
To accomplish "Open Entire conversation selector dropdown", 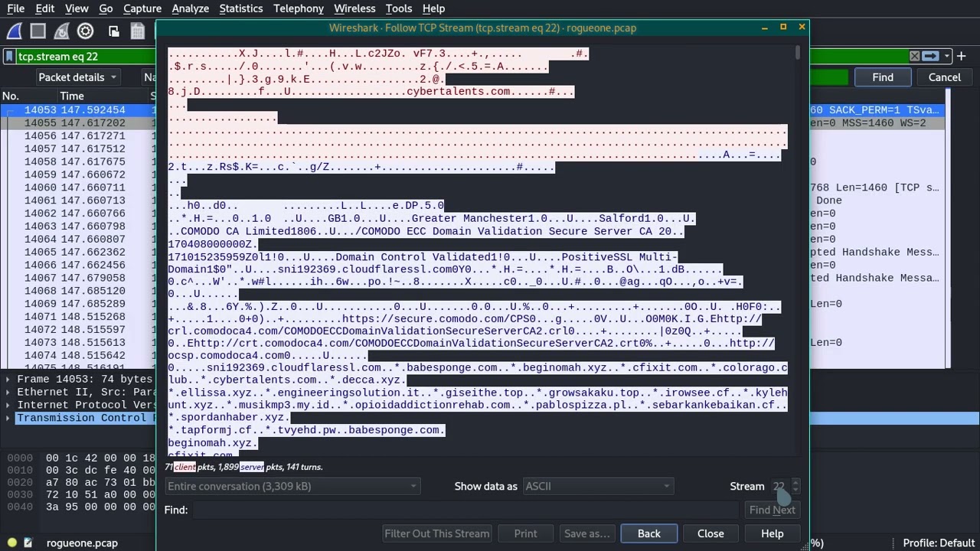I will (x=292, y=486).
